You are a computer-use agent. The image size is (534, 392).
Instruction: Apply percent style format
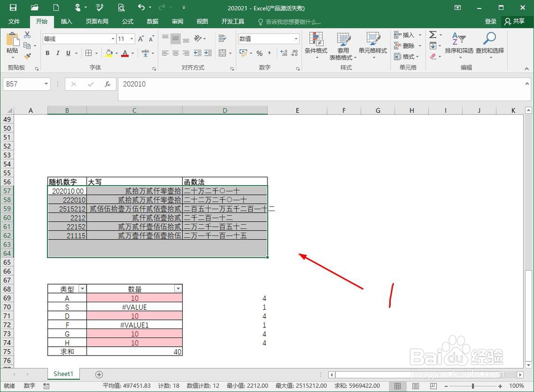click(x=260, y=53)
